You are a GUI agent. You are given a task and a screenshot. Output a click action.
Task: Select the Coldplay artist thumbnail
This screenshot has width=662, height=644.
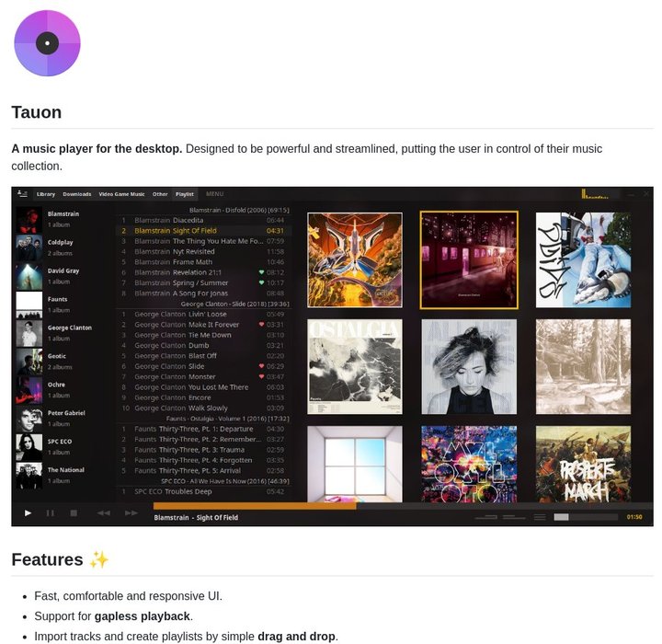[x=29, y=247]
